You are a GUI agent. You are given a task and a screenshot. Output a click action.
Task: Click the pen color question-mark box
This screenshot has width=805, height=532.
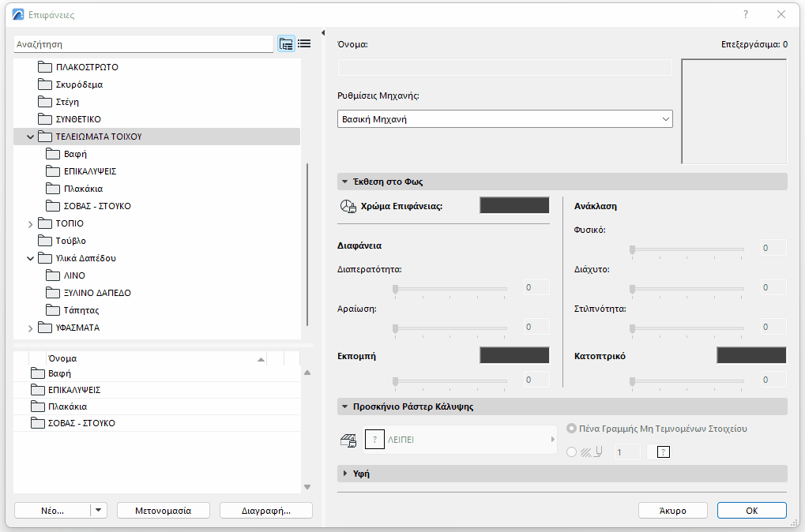pos(664,452)
